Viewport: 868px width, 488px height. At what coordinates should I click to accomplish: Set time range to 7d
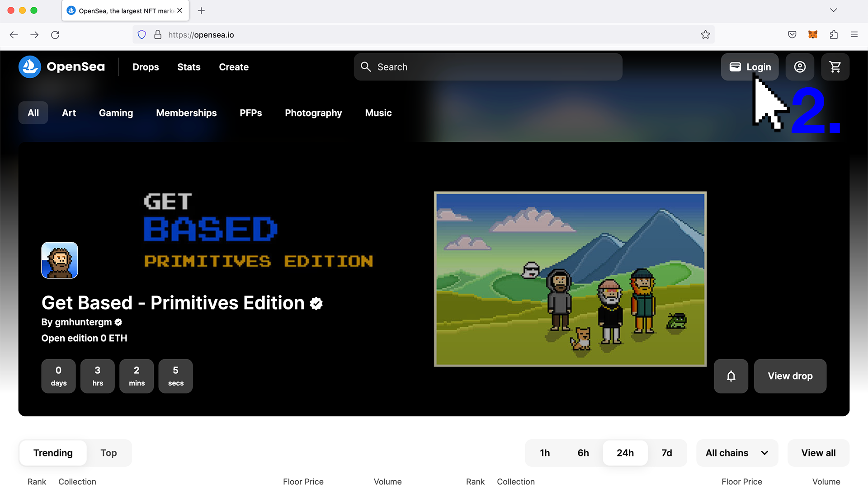click(x=667, y=453)
